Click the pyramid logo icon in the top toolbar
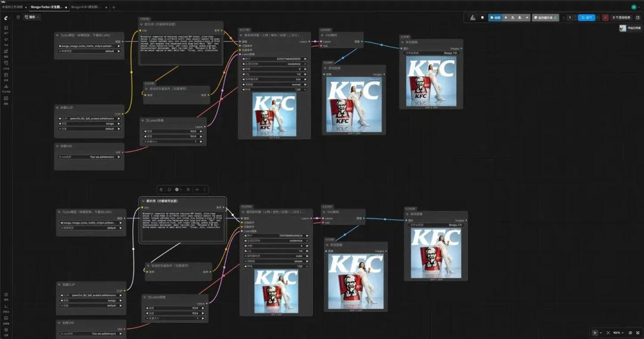The image size is (644, 339). pos(473,18)
